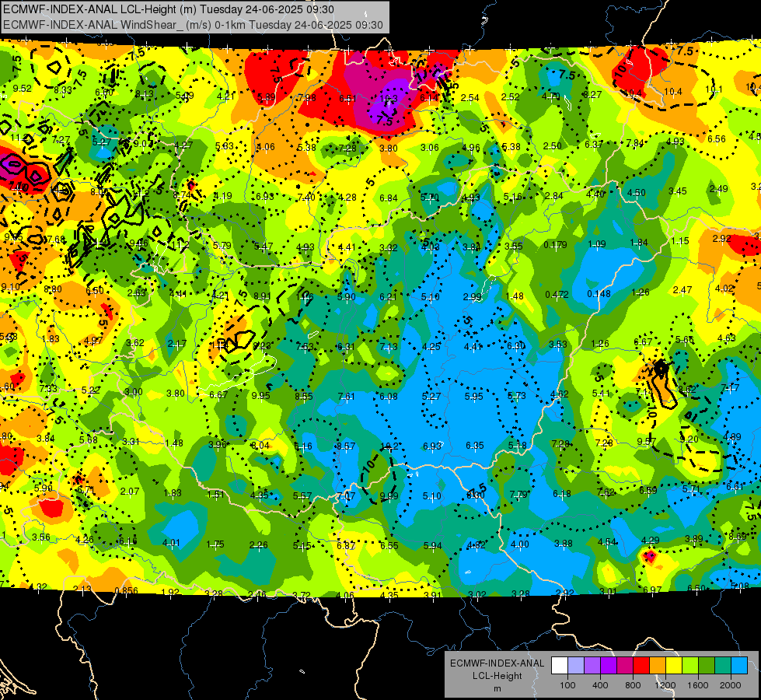Click the grid value 4.54

607,541
